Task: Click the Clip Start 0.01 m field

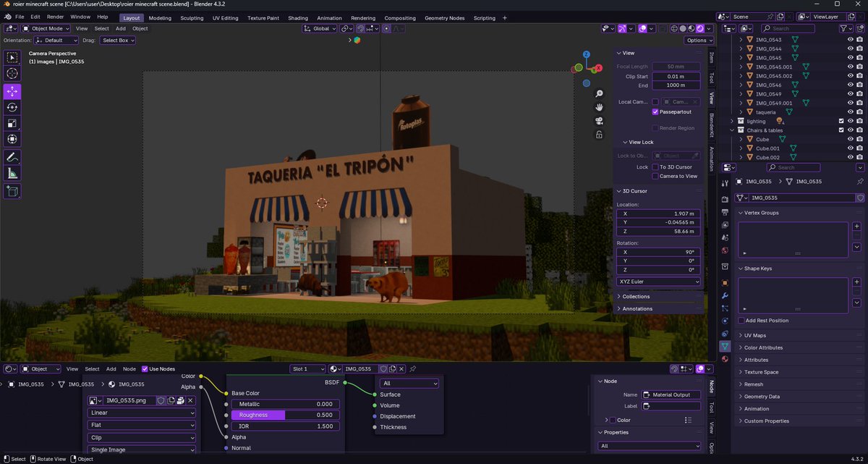Action: coord(676,76)
